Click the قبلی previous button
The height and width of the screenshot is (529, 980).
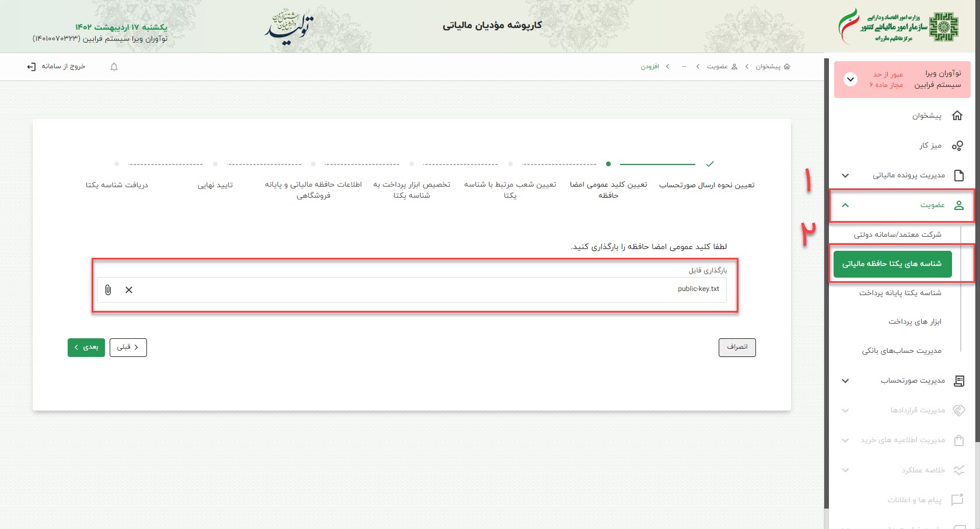pyautogui.click(x=128, y=348)
